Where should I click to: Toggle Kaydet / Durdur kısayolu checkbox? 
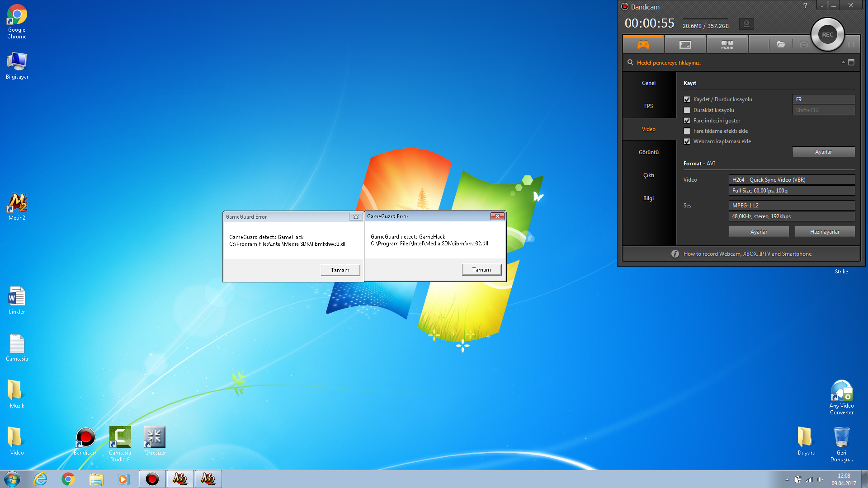tap(687, 99)
